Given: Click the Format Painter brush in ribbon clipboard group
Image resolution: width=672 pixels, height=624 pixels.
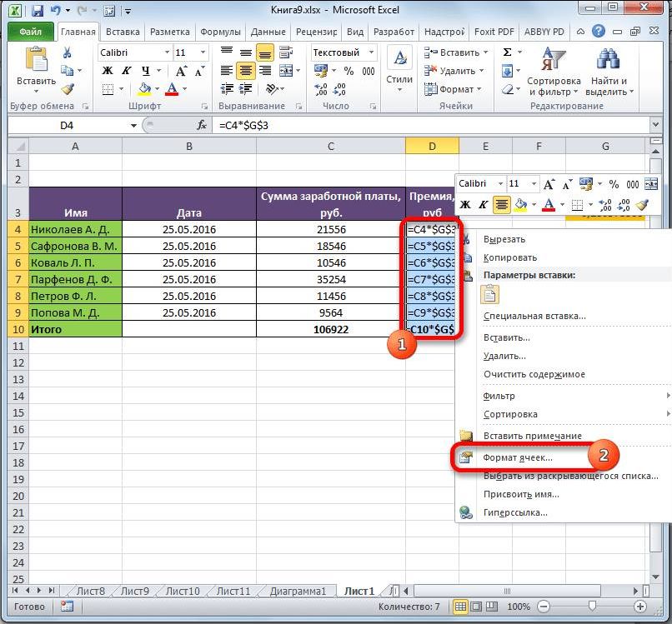Looking at the screenshot, I should (x=68, y=90).
